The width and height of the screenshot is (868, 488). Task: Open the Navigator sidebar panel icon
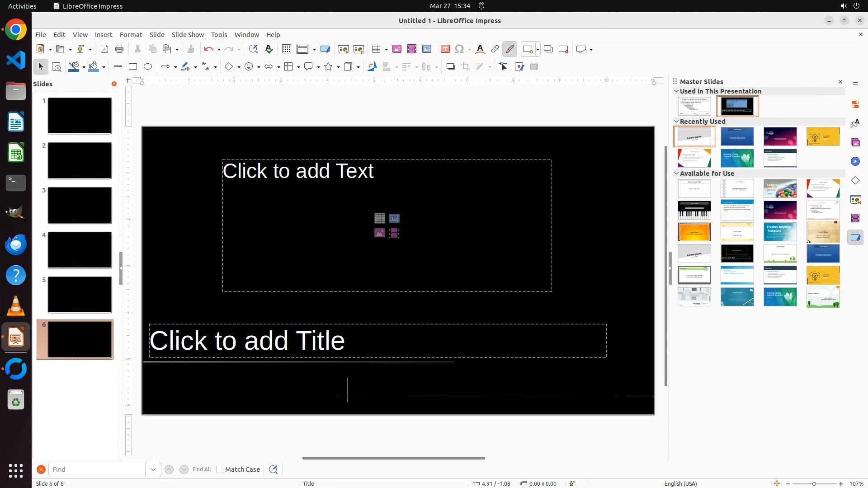(855, 161)
